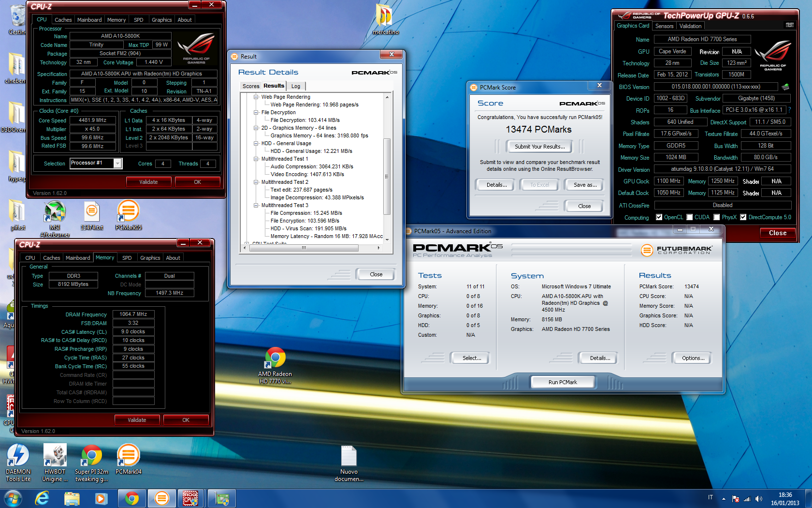
Task: Toggle the OpenCL checkbox in GPU-Z
Action: coord(659,217)
